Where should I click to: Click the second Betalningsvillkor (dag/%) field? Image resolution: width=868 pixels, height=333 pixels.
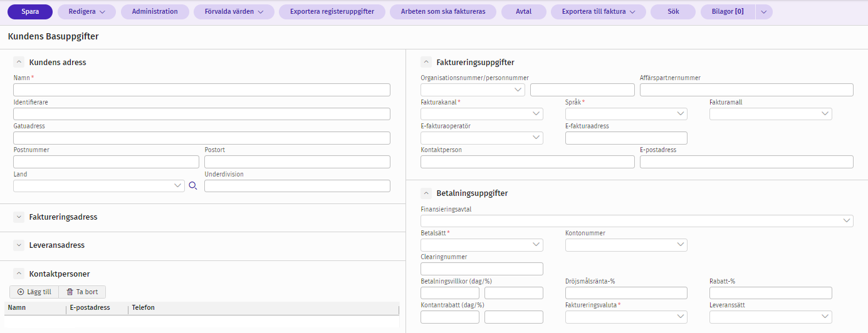tap(514, 293)
